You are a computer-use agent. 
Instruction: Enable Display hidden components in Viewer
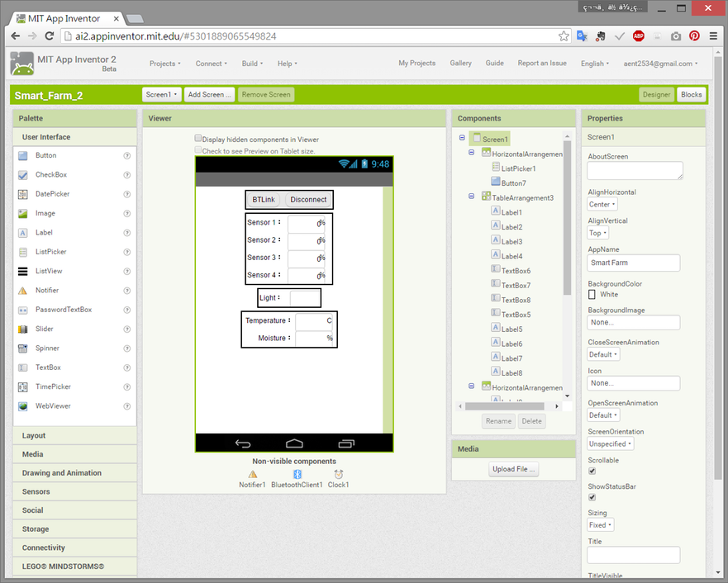198,138
